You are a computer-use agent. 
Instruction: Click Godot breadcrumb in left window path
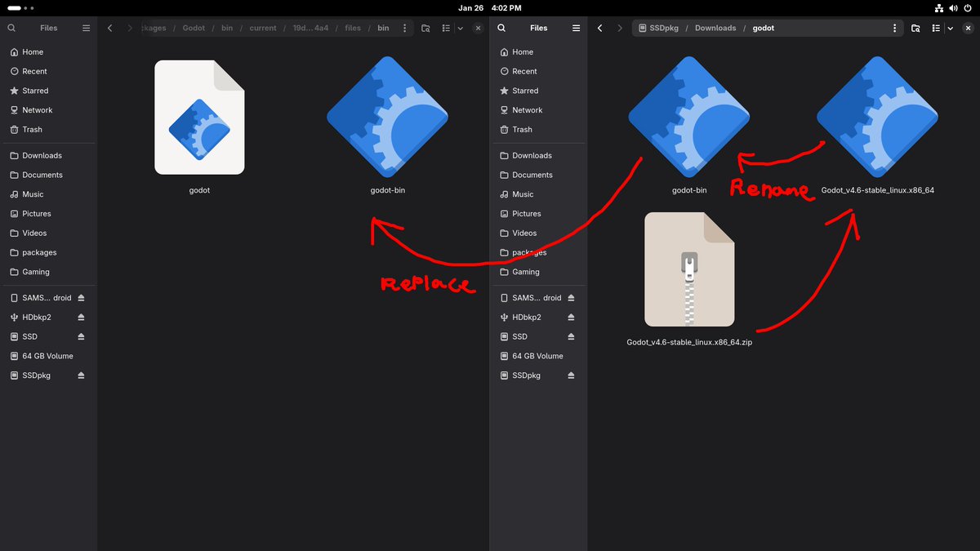[194, 28]
